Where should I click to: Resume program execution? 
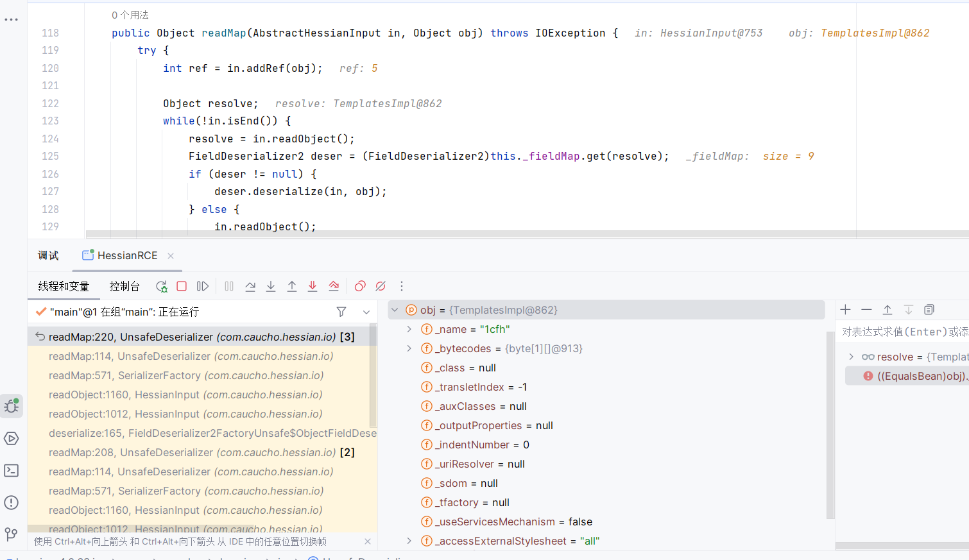pos(203,286)
